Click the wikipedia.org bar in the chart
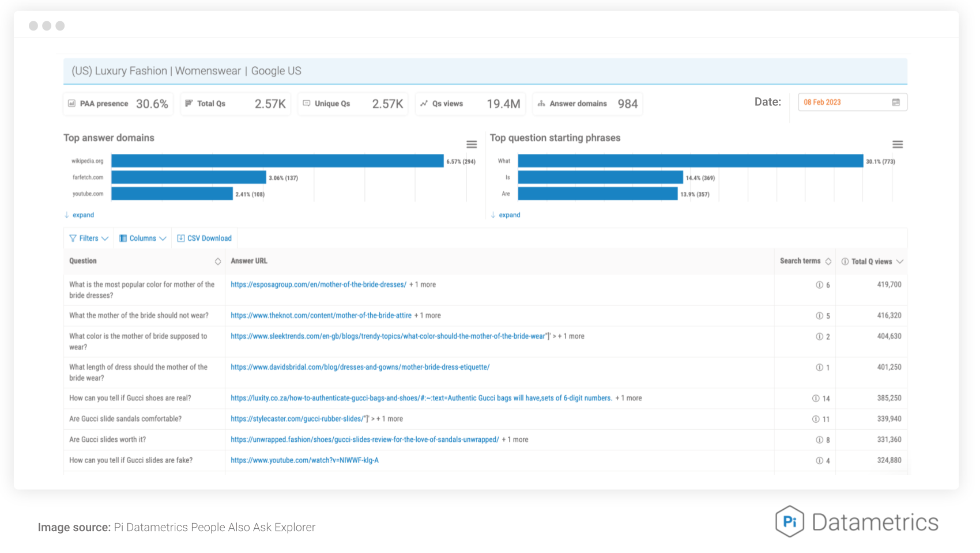 277,161
